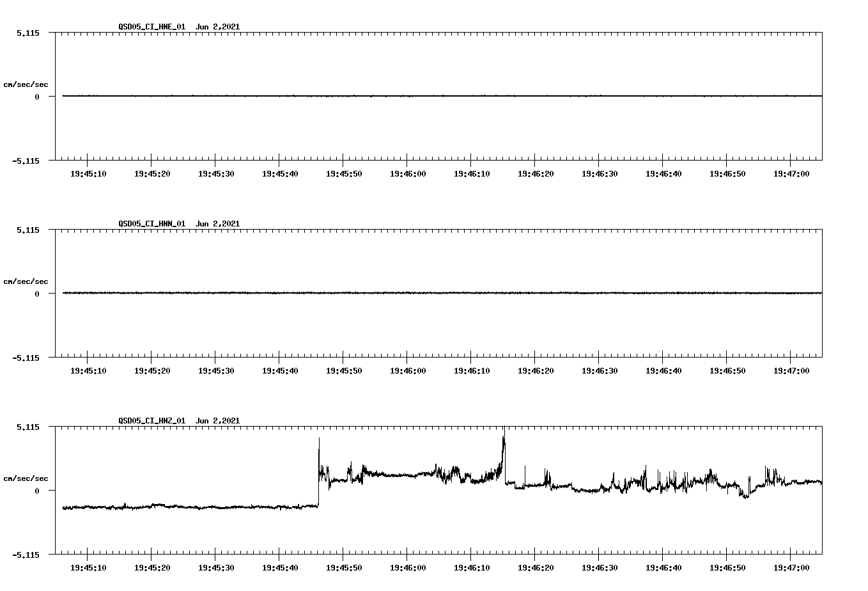
Task: Click 19:45:20 time label under HNN chart
Action: [x=152, y=371]
